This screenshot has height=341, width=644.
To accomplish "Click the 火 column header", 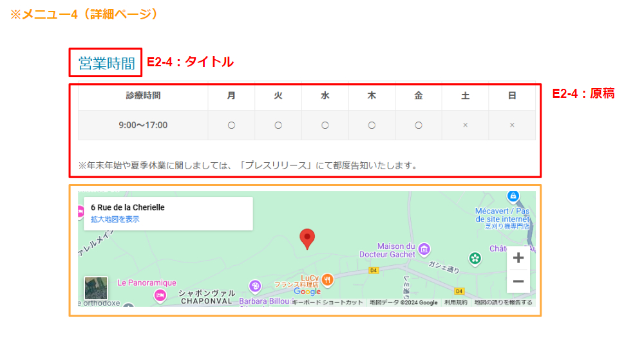I will [x=278, y=96].
